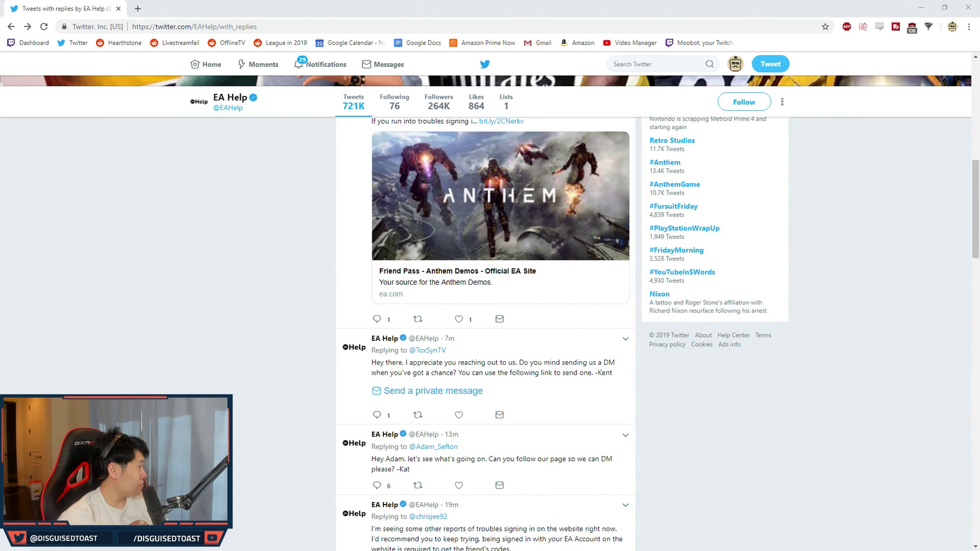Reply to the Anthem Friend Pass tweet

point(377,319)
